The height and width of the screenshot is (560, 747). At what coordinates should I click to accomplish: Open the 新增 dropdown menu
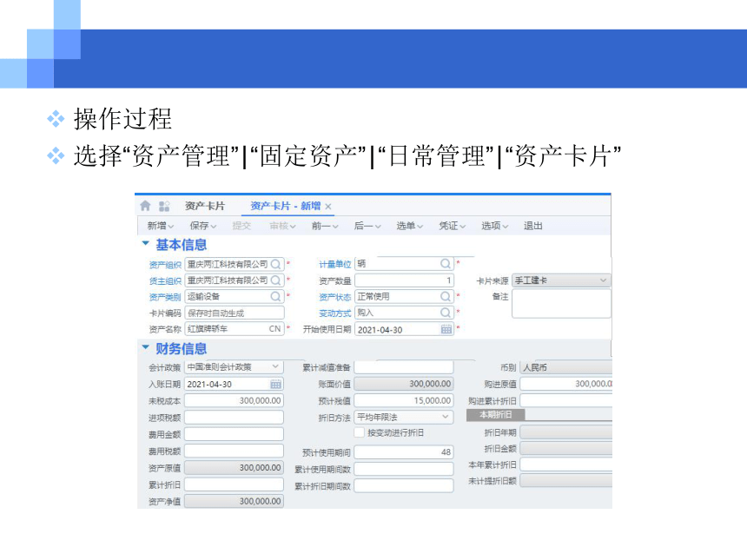(x=161, y=226)
